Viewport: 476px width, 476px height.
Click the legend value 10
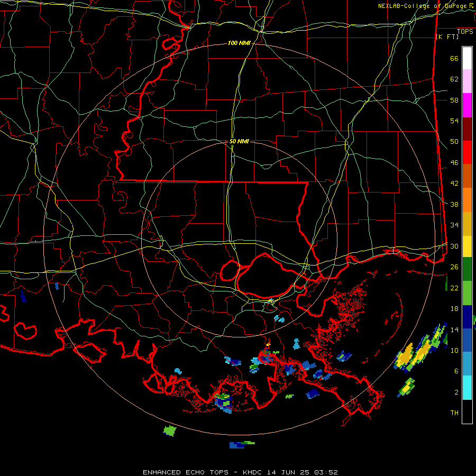(454, 350)
